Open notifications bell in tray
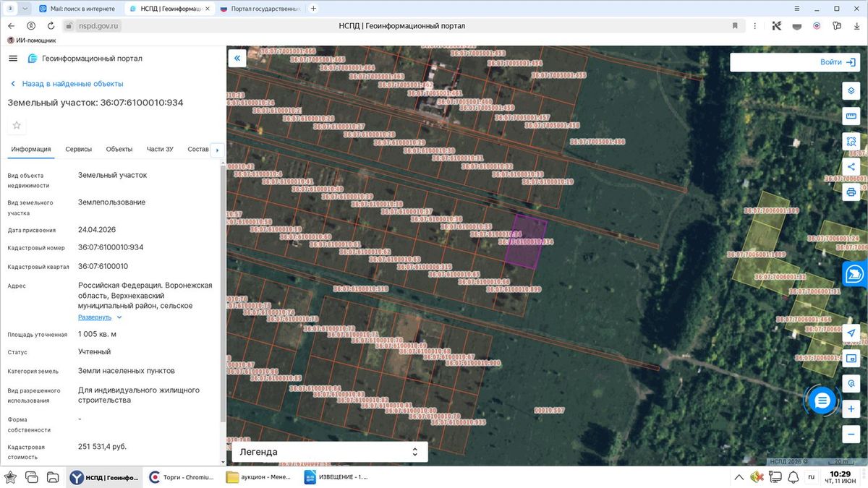The height and width of the screenshot is (488, 868). coord(793,477)
